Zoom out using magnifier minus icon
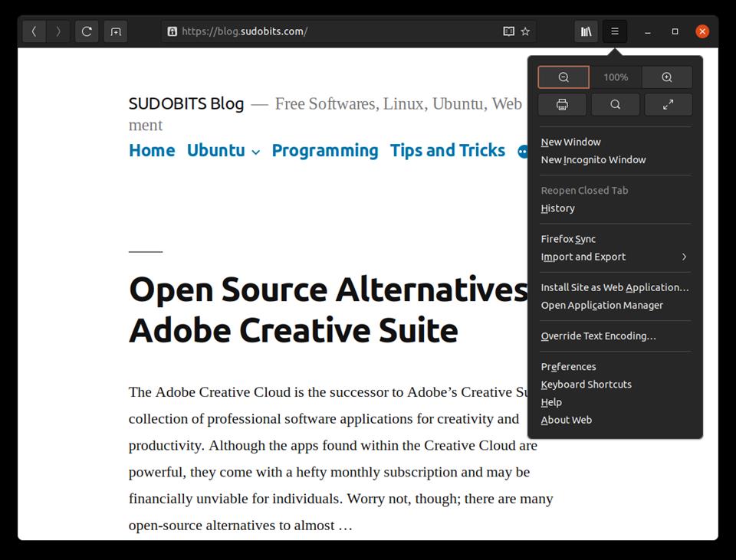Viewport: 736px width, 560px height. [x=563, y=77]
